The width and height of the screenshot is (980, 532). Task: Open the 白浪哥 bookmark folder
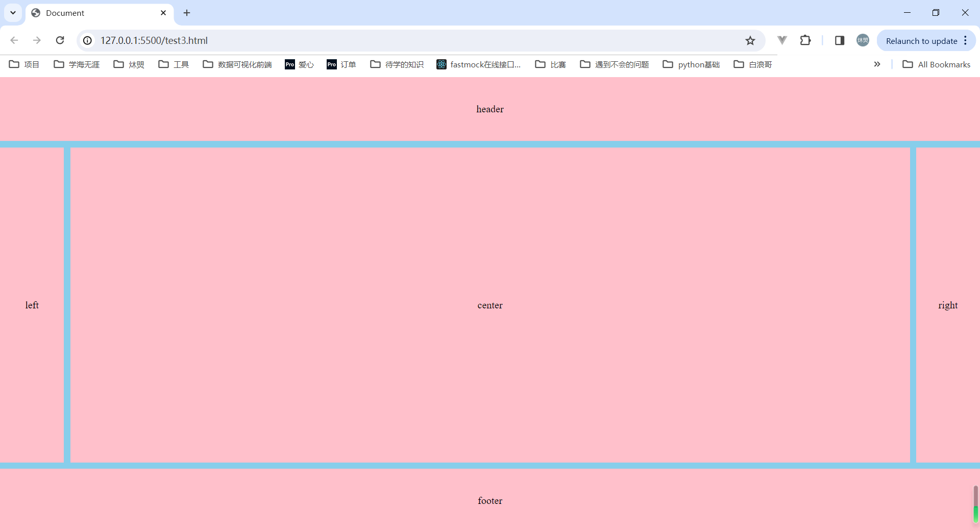coord(752,64)
